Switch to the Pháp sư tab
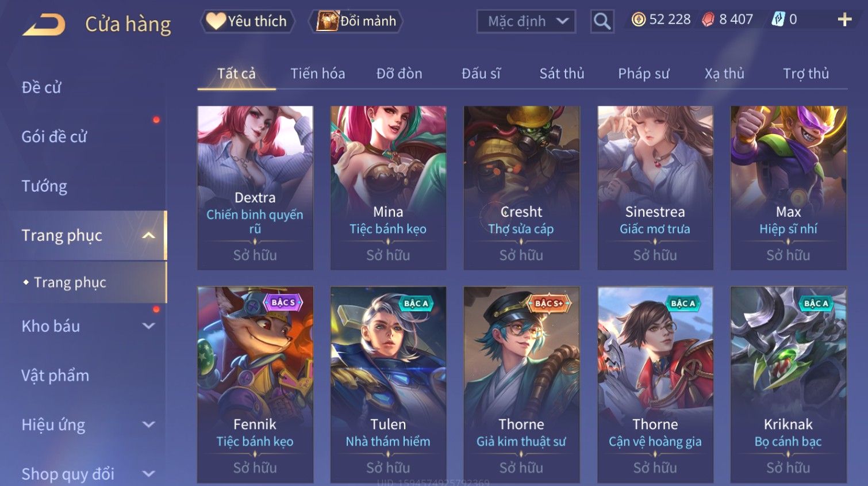Viewport: 868px width, 486px height. (643, 74)
